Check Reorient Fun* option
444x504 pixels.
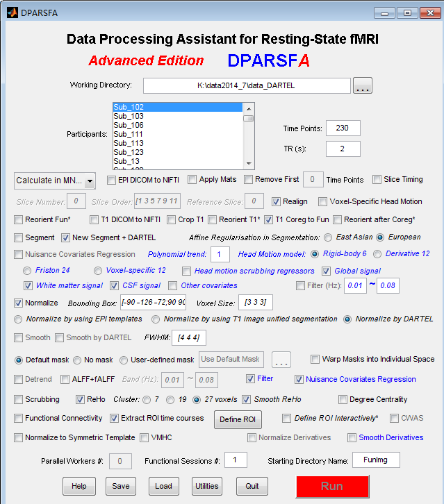pos(18,219)
